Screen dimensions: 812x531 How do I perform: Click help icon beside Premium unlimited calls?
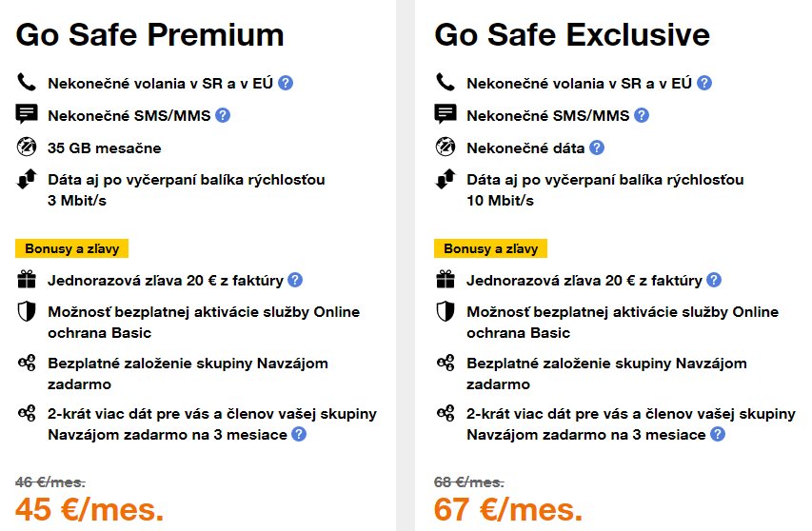pos(286,83)
